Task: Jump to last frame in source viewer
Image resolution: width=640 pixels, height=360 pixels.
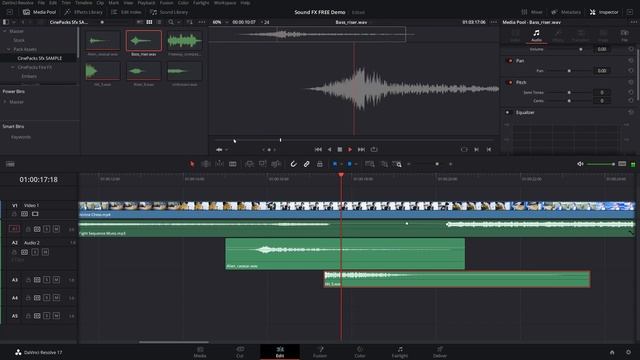Action: click(x=361, y=150)
